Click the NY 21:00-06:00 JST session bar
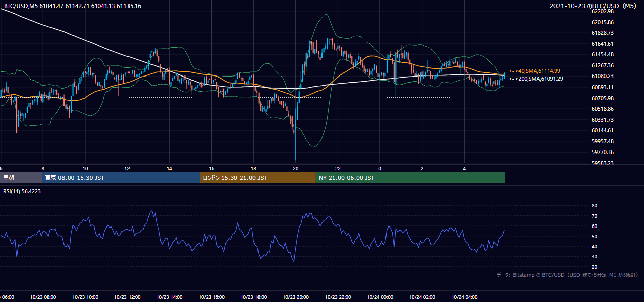644x302 pixels. tap(411, 178)
